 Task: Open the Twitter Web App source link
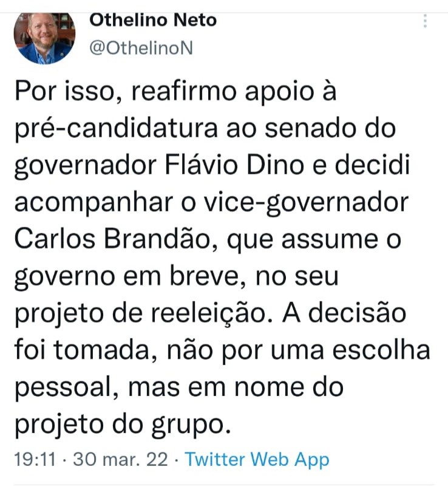click(x=257, y=459)
